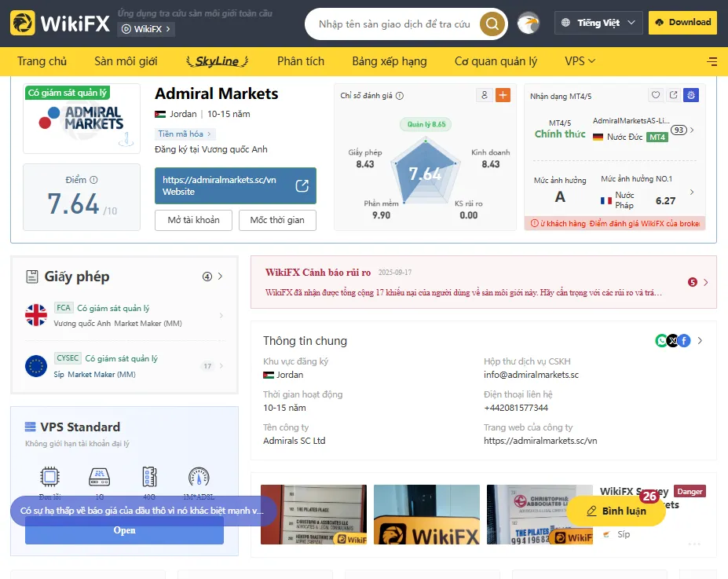Click the external link icon on website button

[x=302, y=185]
